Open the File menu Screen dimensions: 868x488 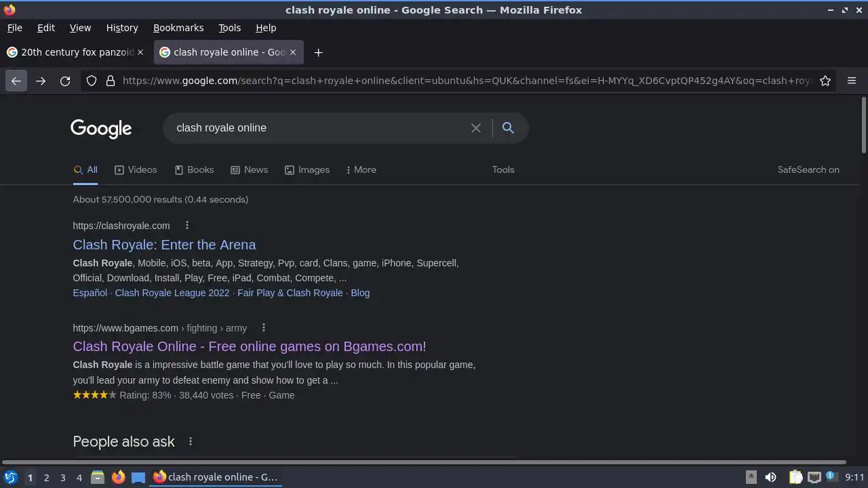14,28
